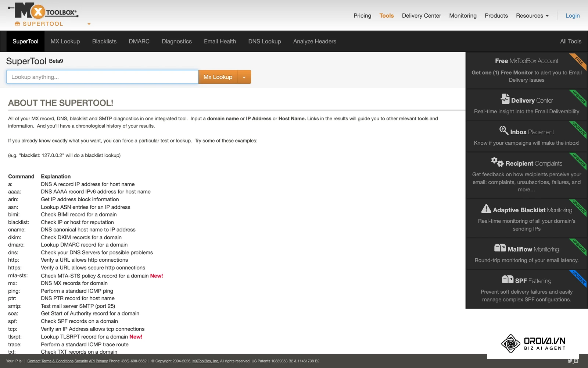Click the MXToolBox, Inc. footer link
Screen dimensions: 588x368
pos(205,361)
